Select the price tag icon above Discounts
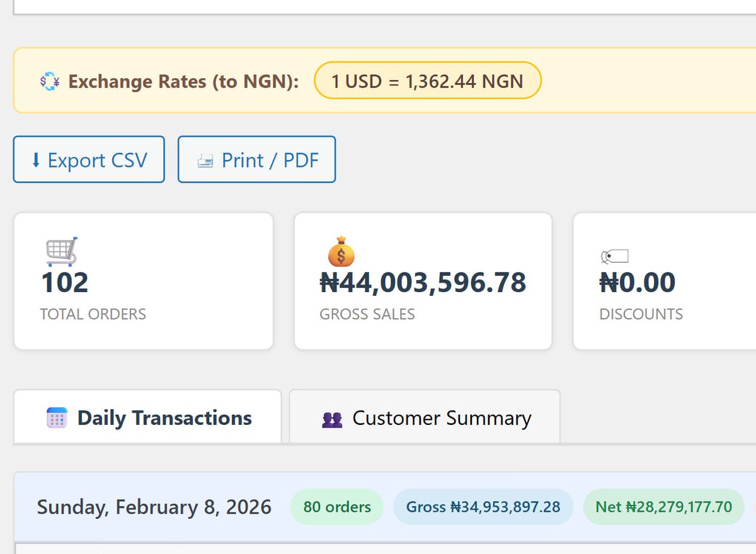 (614, 256)
